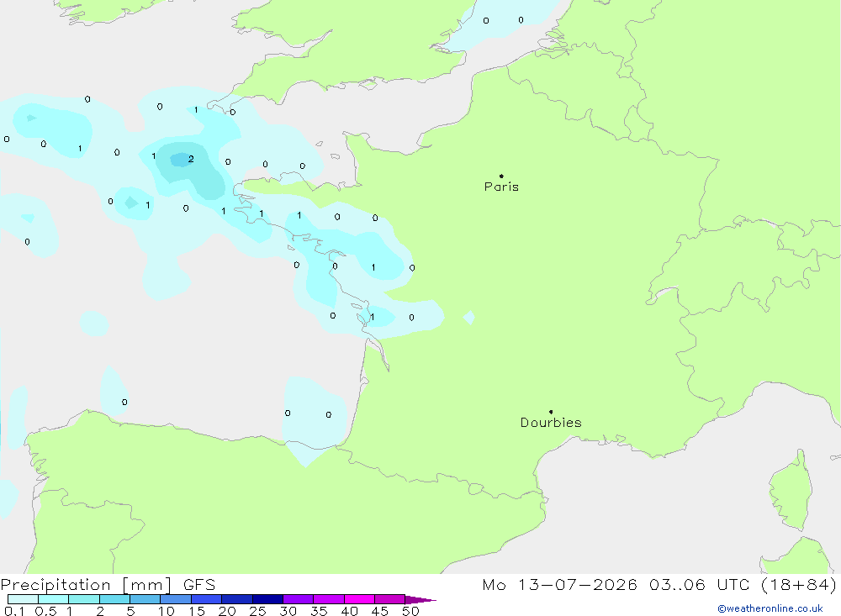Click the '03..06 UTC' time text
841x616 pixels.
tap(699, 584)
